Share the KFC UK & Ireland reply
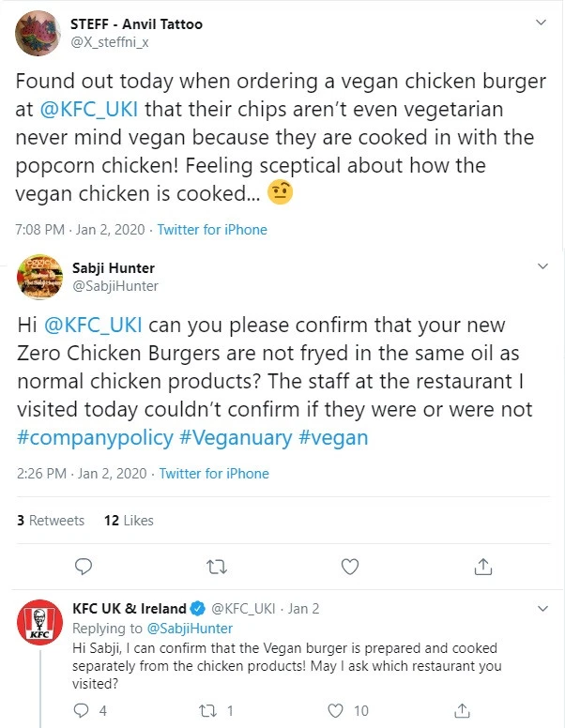Image resolution: width=565 pixels, height=728 pixels. pos(459,710)
